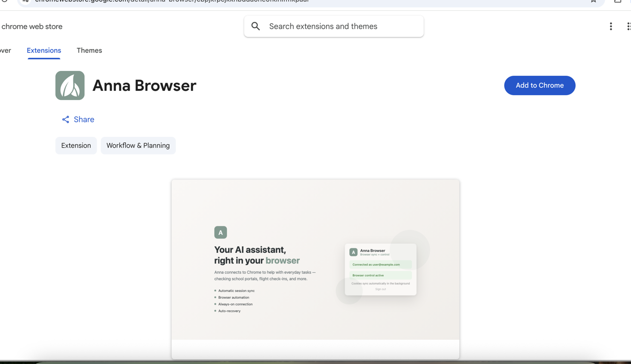
Task: Open the three-dot more options menu
Action: 611,27
